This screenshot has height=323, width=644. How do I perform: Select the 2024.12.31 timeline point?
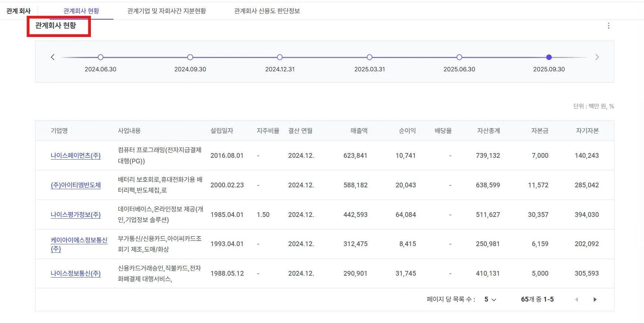click(280, 57)
